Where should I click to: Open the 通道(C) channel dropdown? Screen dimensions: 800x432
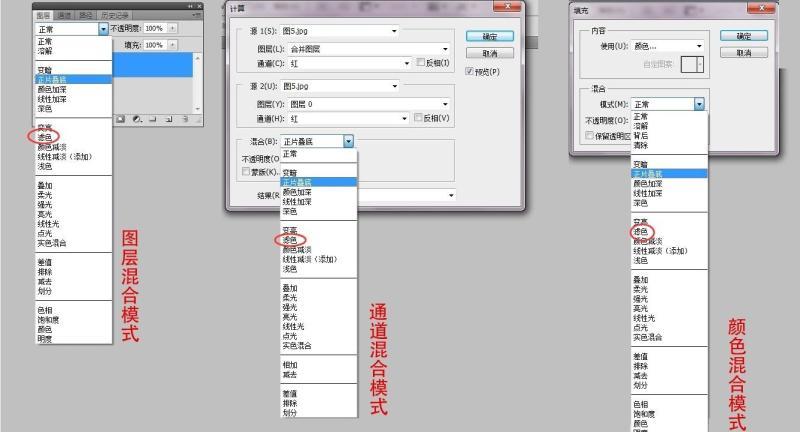[349, 64]
